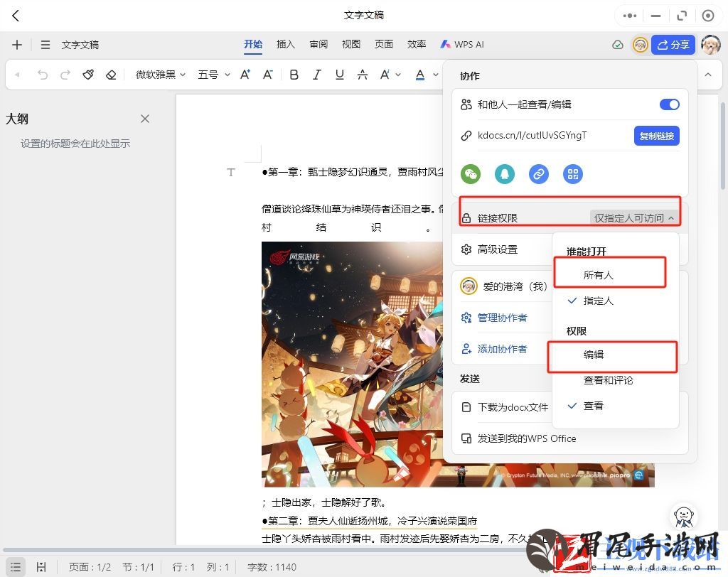Toggle underline formatting
Screen dimensions: 728x577
[x=339, y=75]
